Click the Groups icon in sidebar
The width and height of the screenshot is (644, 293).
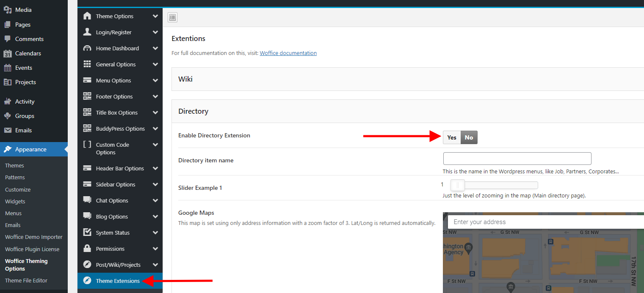point(7,116)
